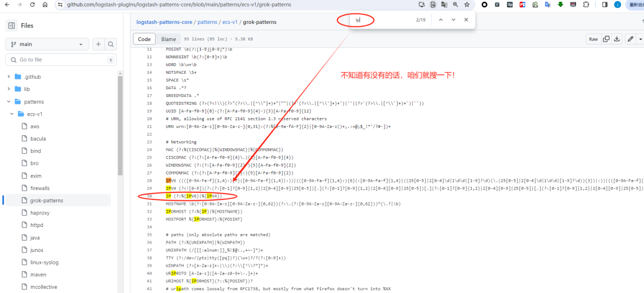
Task: Open the haproxy file
Action: click(x=40, y=213)
